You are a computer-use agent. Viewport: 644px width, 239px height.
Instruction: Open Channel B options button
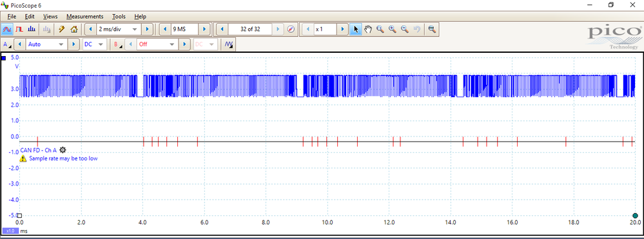(x=118, y=44)
